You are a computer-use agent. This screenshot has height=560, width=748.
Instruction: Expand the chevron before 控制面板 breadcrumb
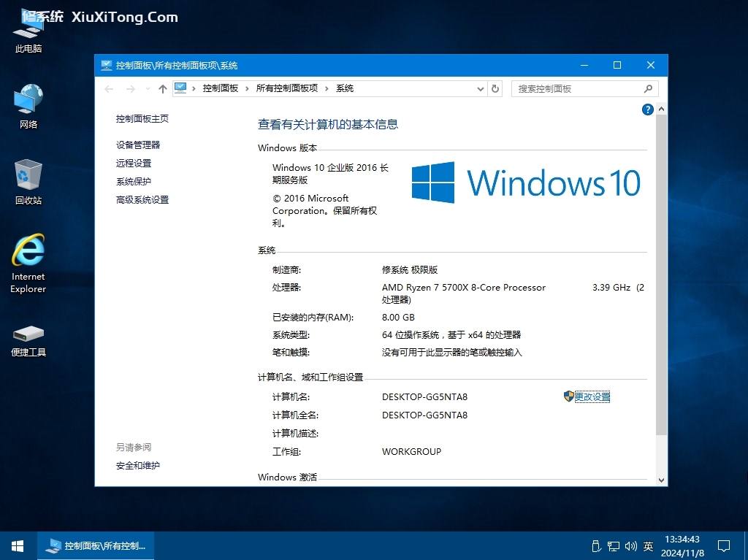(194, 89)
